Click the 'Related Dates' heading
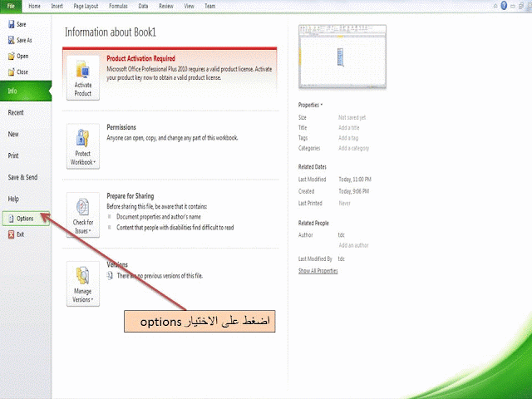This screenshot has height=399, width=532. click(x=313, y=167)
